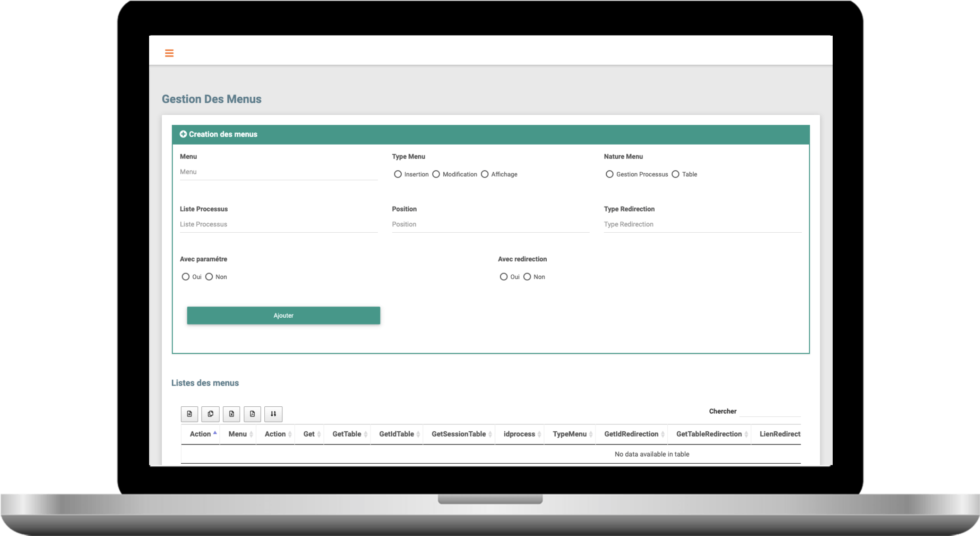
Task: Focus the Chercher search box
Action: pos(770,411)
